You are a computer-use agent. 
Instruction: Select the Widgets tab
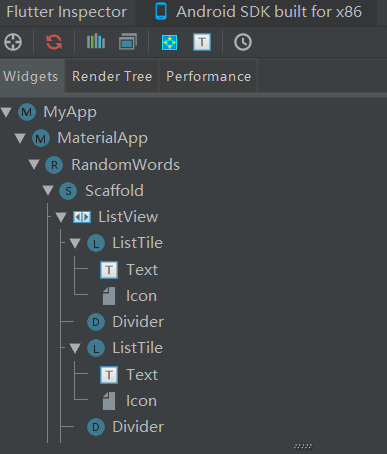(31, 76)
